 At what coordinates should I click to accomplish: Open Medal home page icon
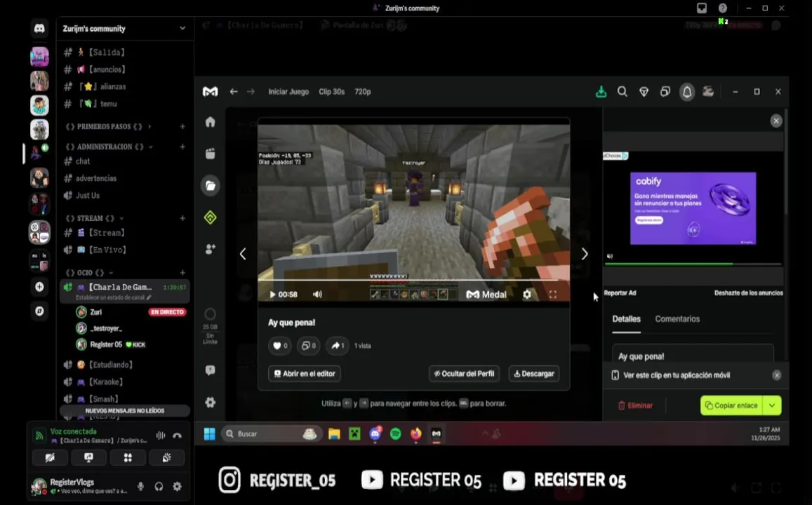(210, 121)
